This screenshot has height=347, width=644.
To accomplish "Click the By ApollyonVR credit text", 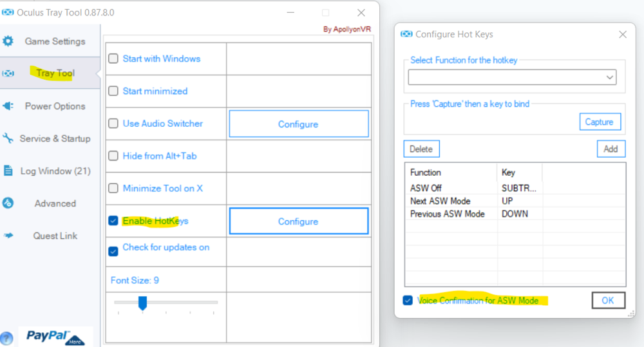I will [x=346, y=29].
